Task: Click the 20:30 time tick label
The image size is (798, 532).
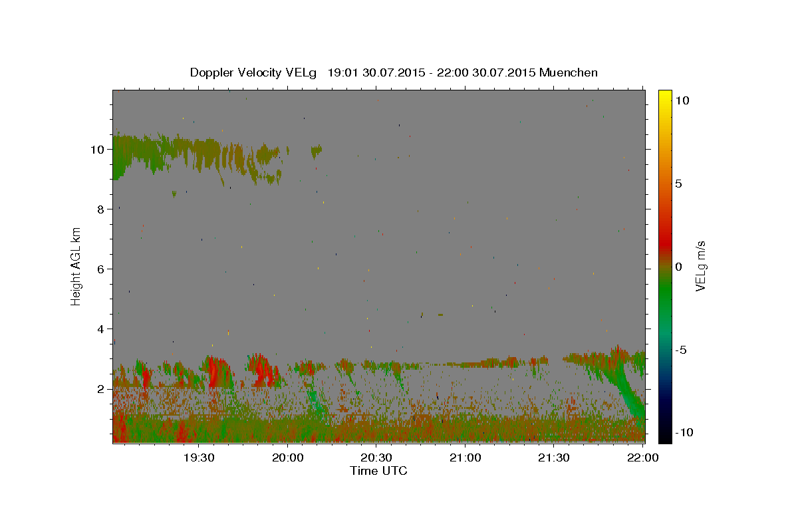Action: click(376, 458)
